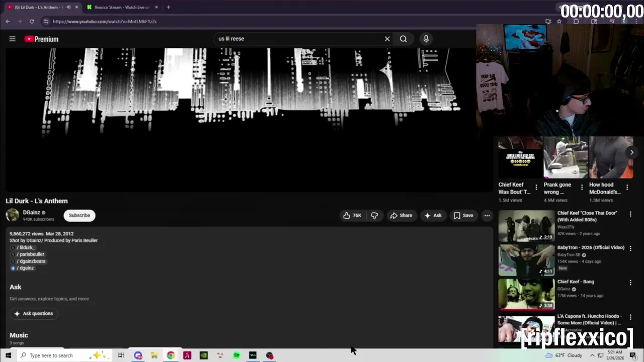
Task: Open the L'A Capone Some More title
Action: point(589,319)
